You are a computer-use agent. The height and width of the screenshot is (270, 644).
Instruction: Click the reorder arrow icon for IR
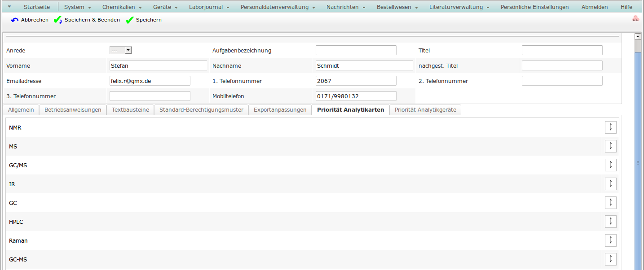[x=610, y=184]
